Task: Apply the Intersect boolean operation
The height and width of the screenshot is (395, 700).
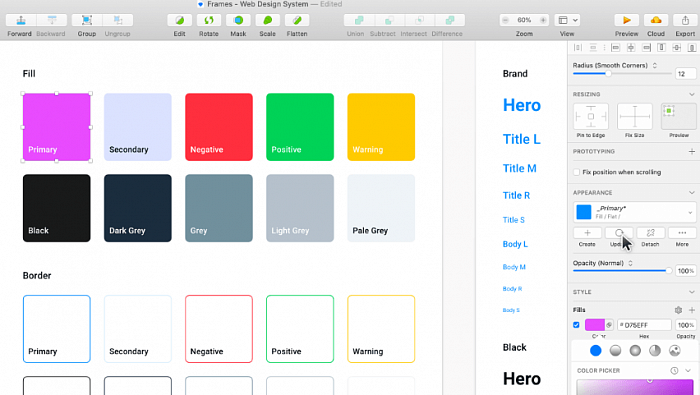Action: coord(420,20)
